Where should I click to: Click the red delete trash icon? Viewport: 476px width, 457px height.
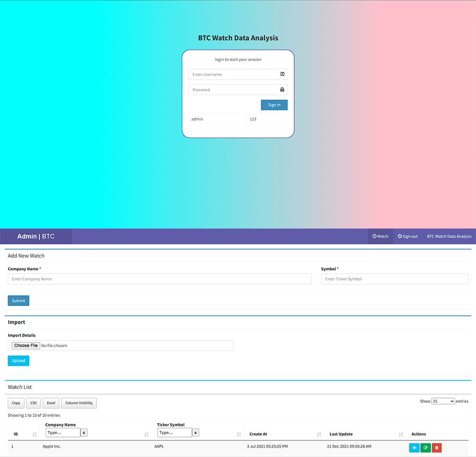pyautogui.click(x=436, y=447)
